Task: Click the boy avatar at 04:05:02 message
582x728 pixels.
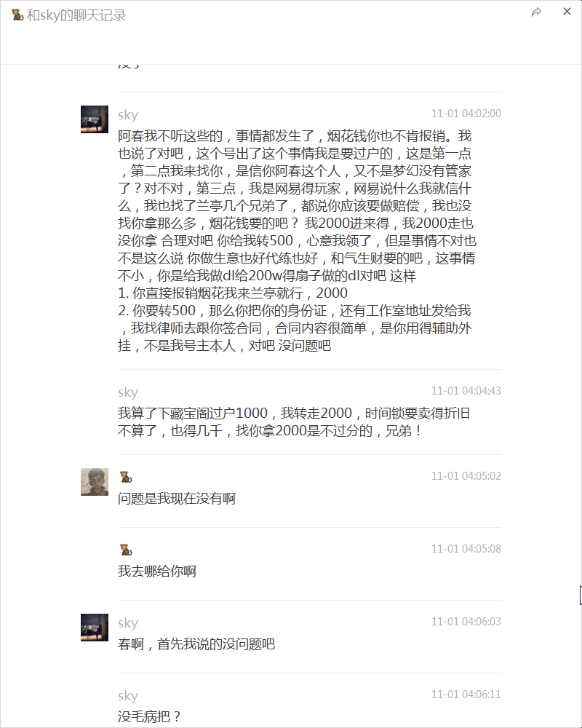Action: point(95,482)
